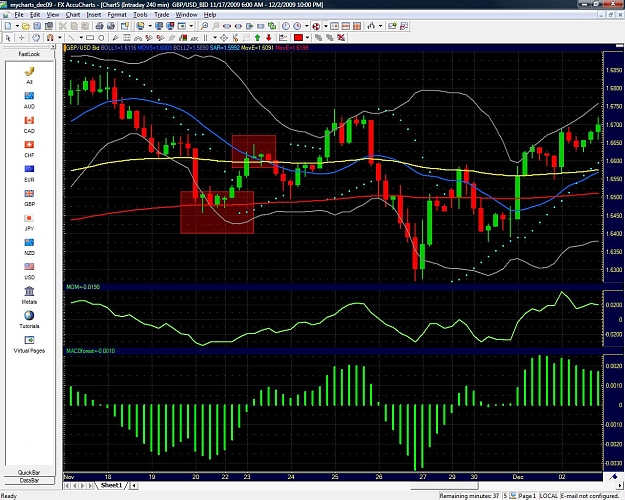Select the ellipse drawing tool

(x=101, y=37)
